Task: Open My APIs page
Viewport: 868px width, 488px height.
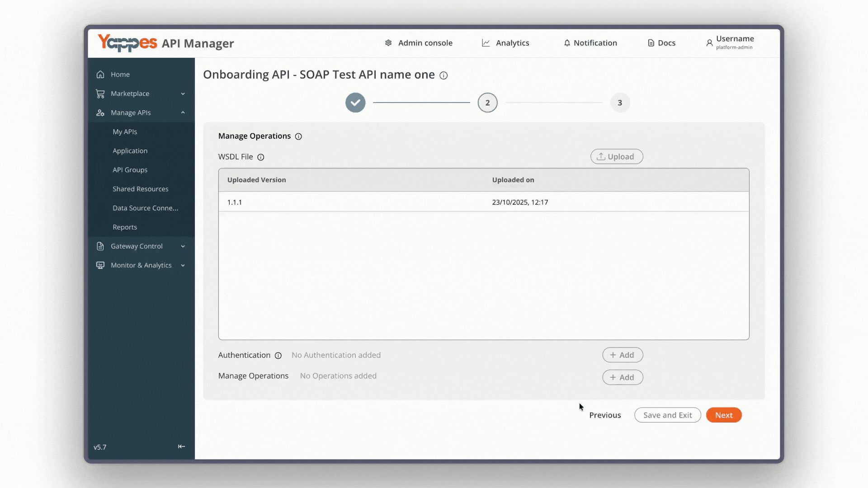Action: (125, 131)
